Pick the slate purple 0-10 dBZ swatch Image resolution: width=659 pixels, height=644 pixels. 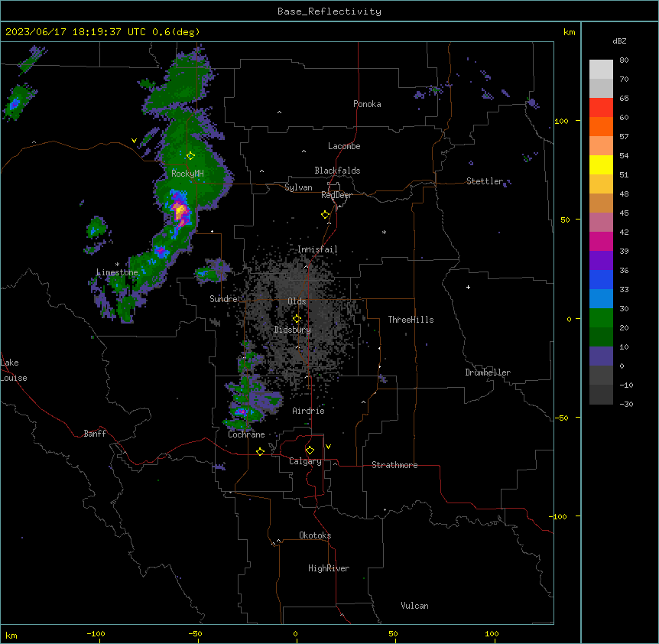(x=601, y=356)
